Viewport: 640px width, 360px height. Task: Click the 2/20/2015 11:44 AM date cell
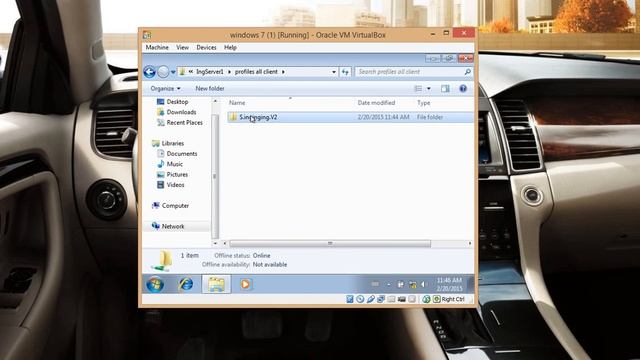click(383, 117)
